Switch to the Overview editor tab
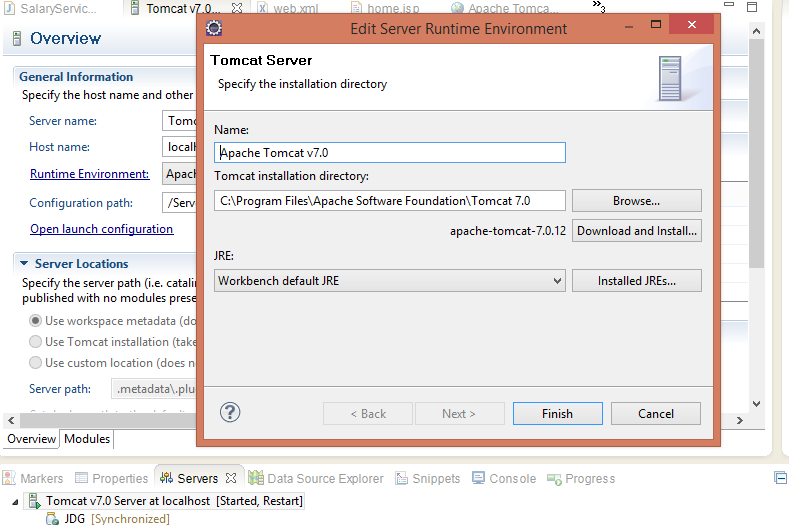 click(x=31, y=439)
